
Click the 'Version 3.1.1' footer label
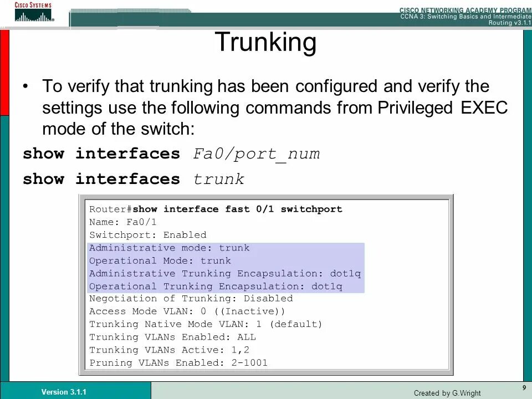64,392
